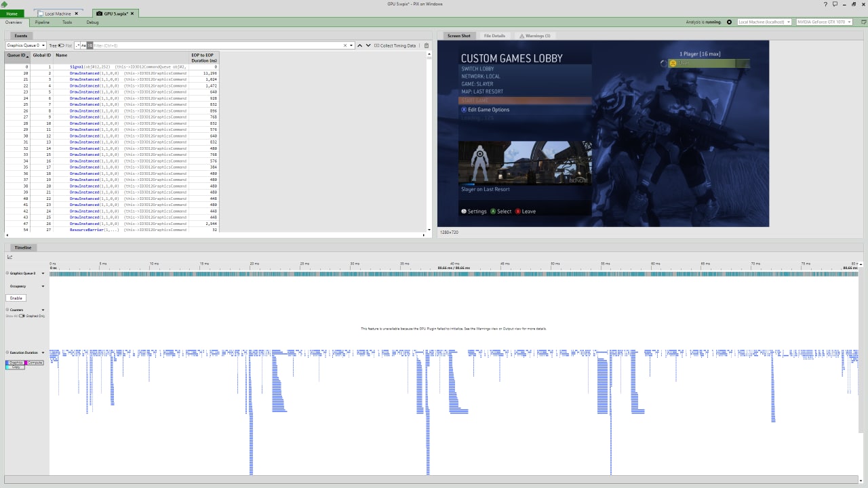Image resolution: width=868 pixels, height=488 pixels.
Task: Toggle Tree/Flat events view switch
Action: (61, 45)
